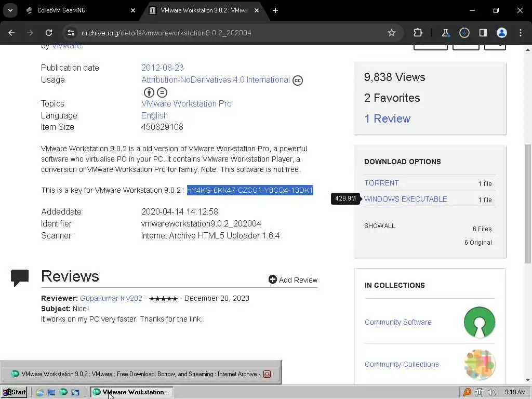Click the highlighted VMware license key text
Viewport: 532px width, 399px height.
click(x=250, y=190)
